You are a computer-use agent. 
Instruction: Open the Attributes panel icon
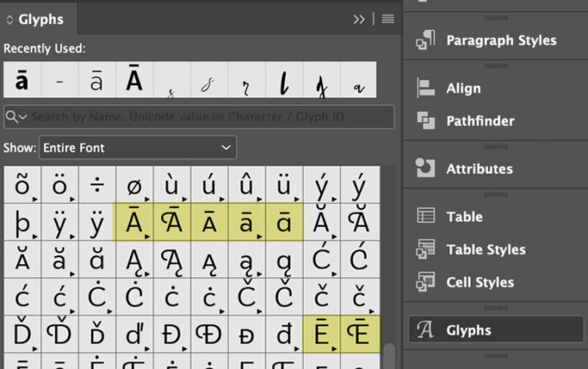click(x=426, y=169)
